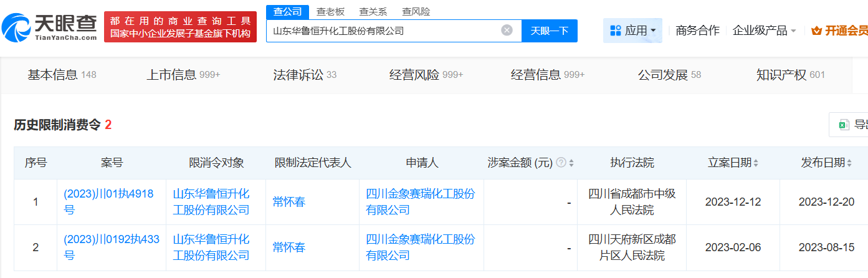Expand the 应用 dropdown menu
868x278 pixels.
pyautogui.click(x=652, y=31)
